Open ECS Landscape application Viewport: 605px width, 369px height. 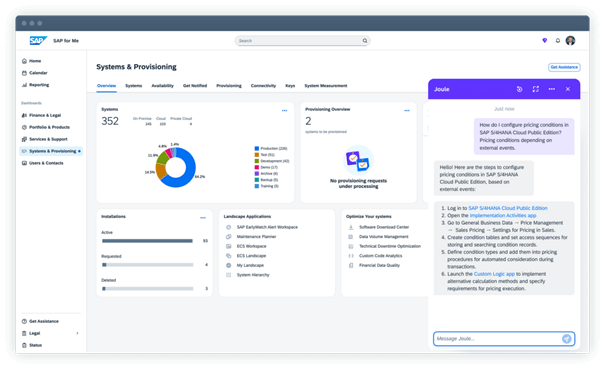[251, 256]
